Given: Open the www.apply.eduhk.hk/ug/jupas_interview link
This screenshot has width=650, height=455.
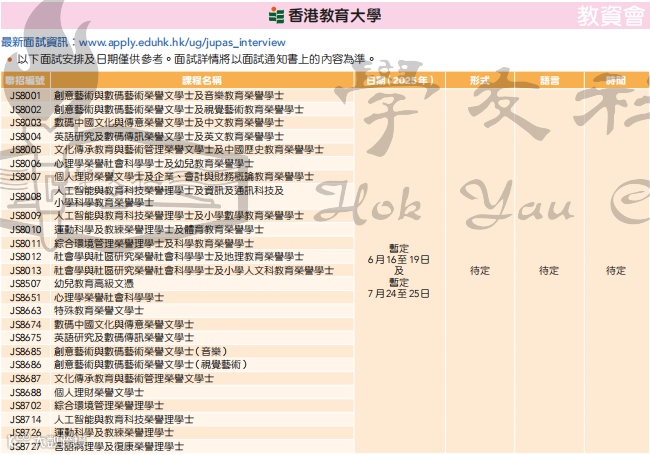Looking at the screenshot, I should tap(182, 42).
